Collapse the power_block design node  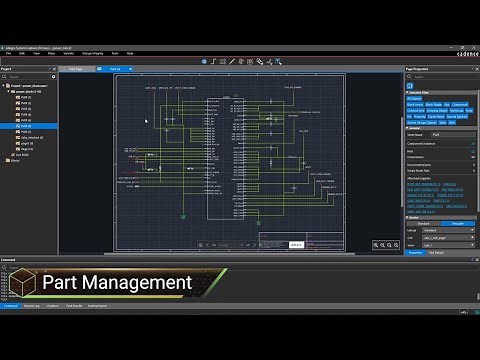[8, 91]
